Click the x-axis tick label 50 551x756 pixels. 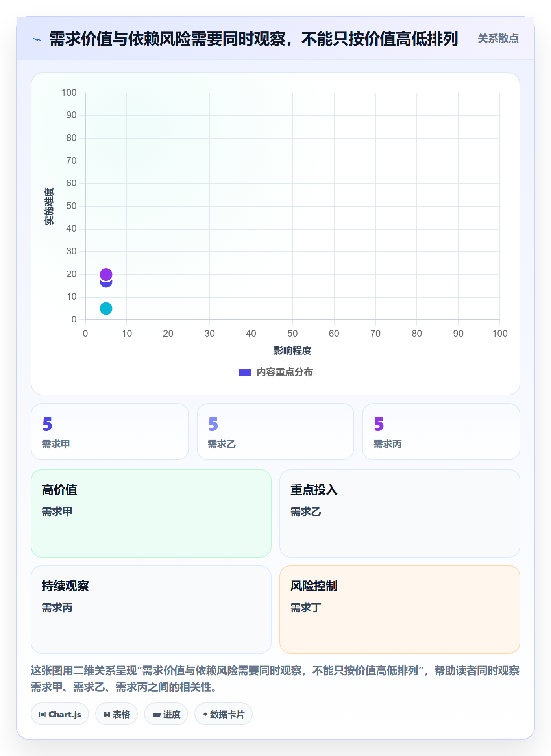pos(292,334)
